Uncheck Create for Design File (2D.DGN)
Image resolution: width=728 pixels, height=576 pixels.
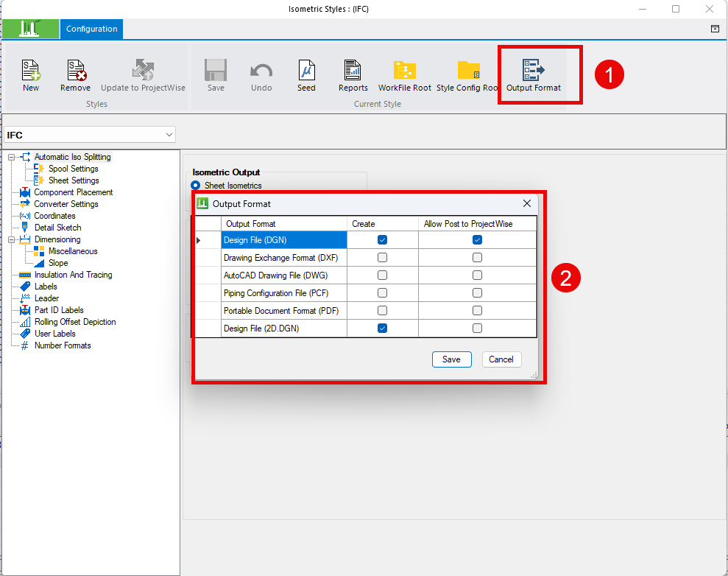pyautogui.click(x=382, y=328)
